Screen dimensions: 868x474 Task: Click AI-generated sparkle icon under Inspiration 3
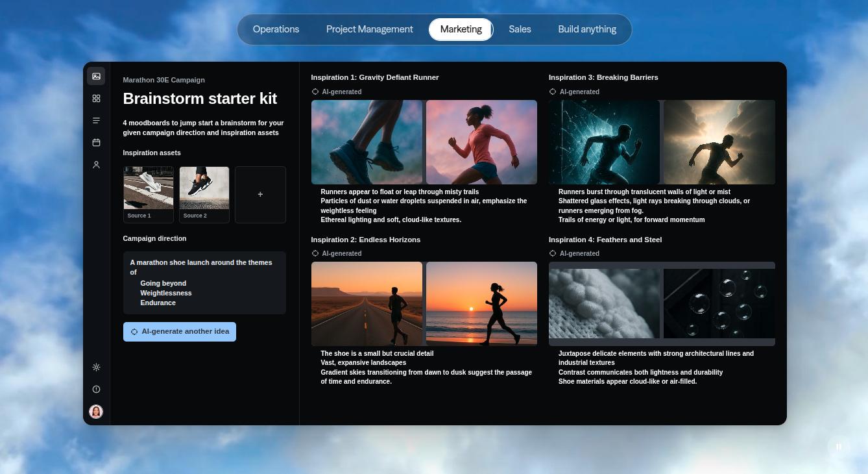[553, 92]
